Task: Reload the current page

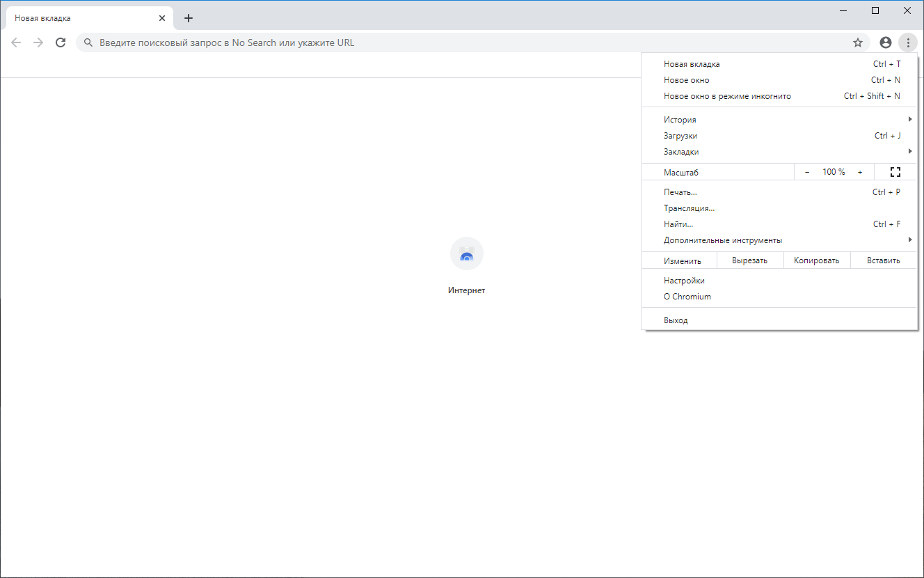Action: tap(61, 42)
